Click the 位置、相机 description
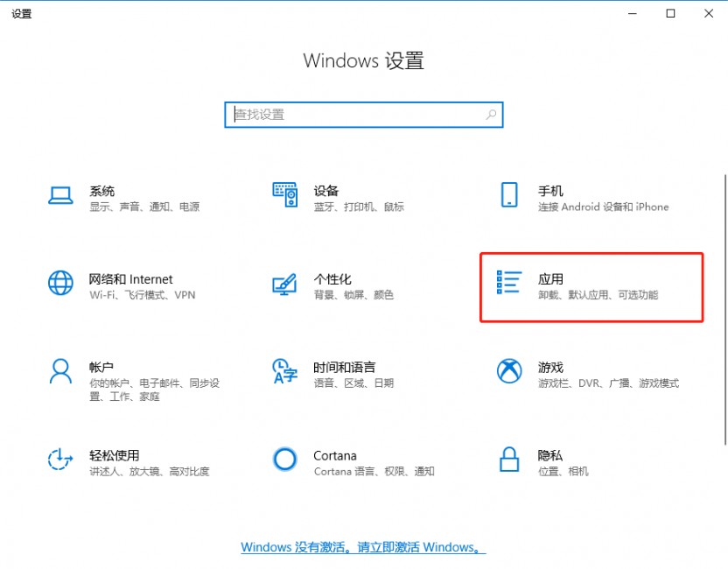The image size is (728, 569). (563, 472)
